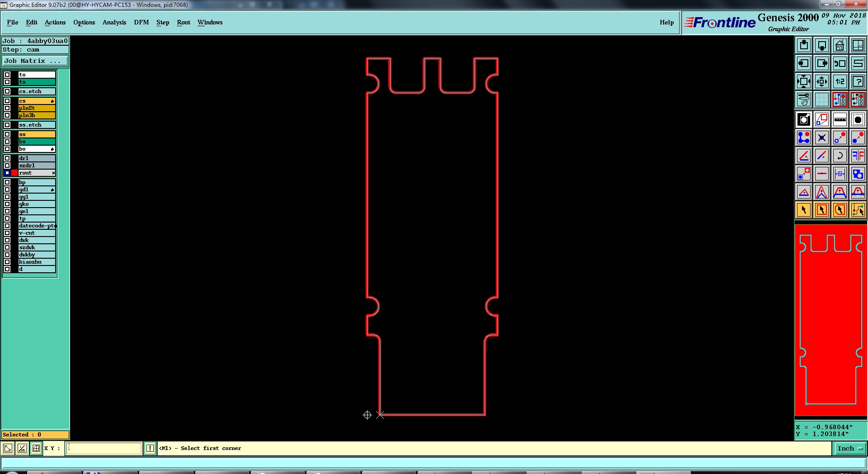The height and width of the screenshot is (474, 868).
Task: Toggle the checkbox for layer bs
Action: pos(7,142)
